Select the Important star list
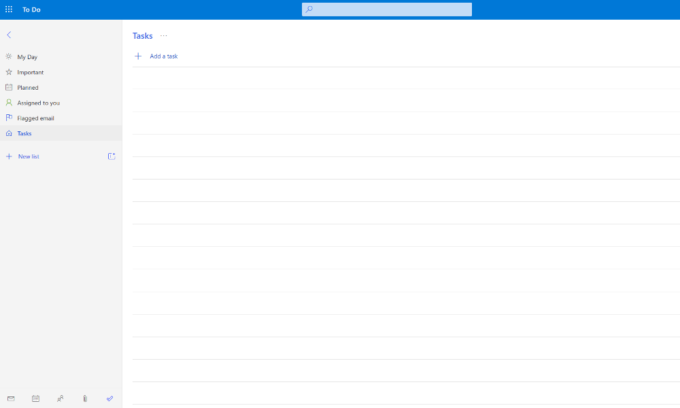The width and height of the screenshot is (680, 408). 30,72
